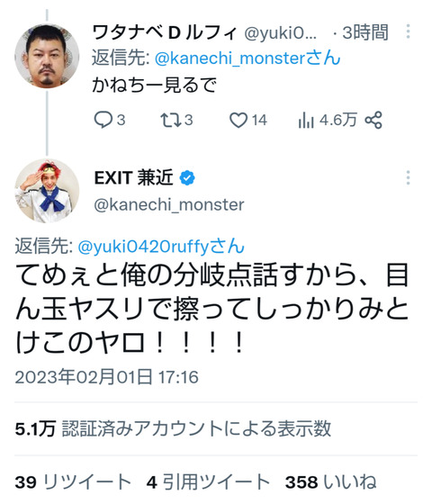
Task: Click the @kanechi_monster mention link in the reply
Action: click(247, 58)
